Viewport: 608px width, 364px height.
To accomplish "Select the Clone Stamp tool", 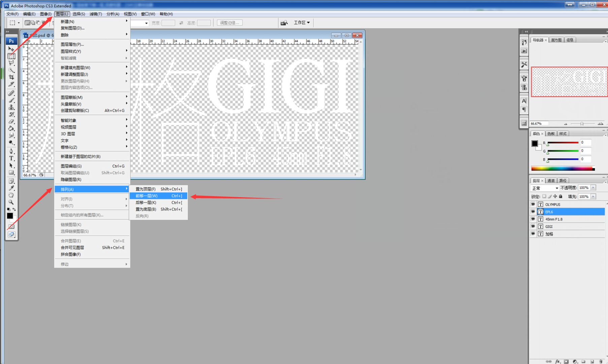I will 11,107.
